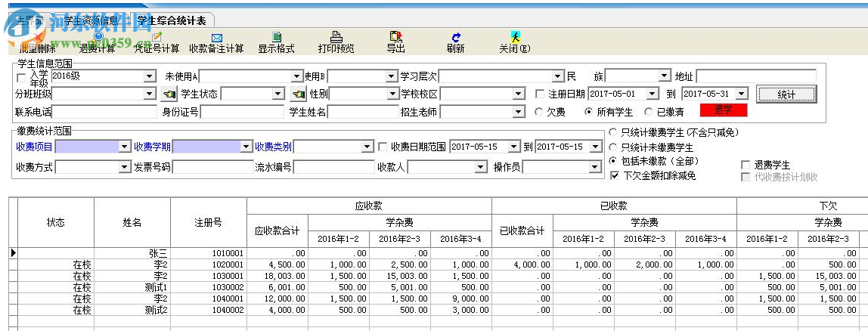Click hand picker icon beside 学生状态
868x331 pixels.
298,94
